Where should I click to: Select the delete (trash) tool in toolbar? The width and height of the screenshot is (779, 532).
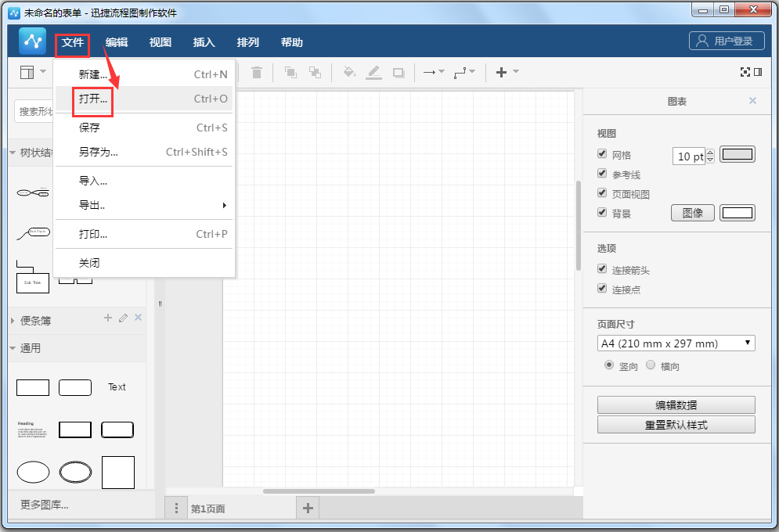click(x=256, y=72)
